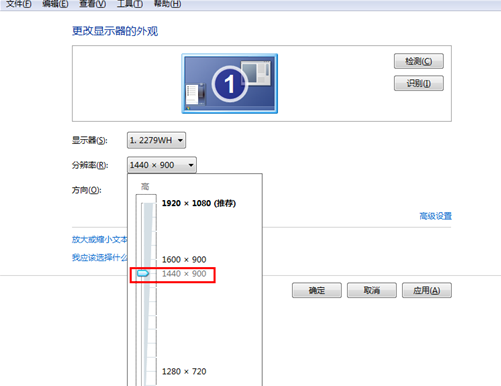Open the 帮助(H) menu
This screenshot has height=386, width=501.
pos(167,4)
